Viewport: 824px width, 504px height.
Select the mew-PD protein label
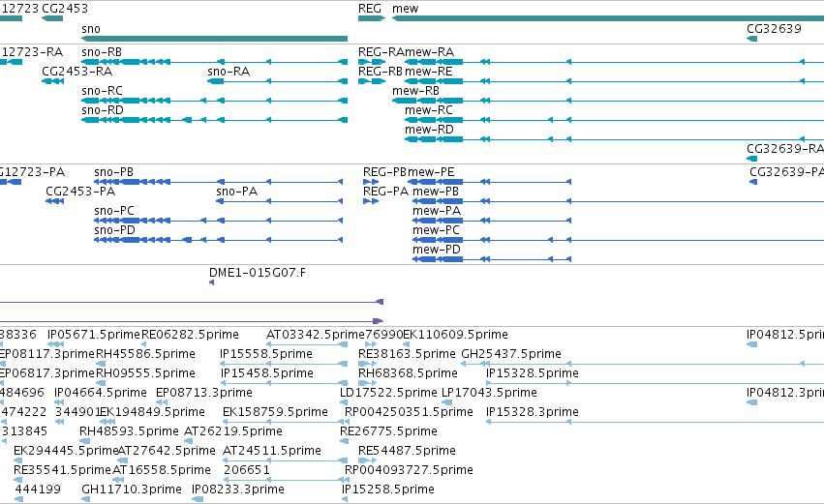click(437, 250)
